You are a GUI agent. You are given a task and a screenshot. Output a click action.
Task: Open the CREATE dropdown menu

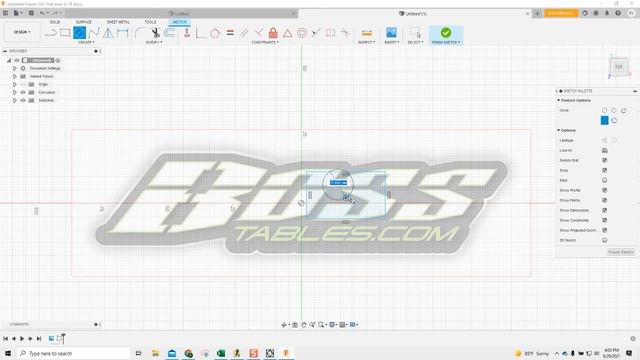(86, 42)
